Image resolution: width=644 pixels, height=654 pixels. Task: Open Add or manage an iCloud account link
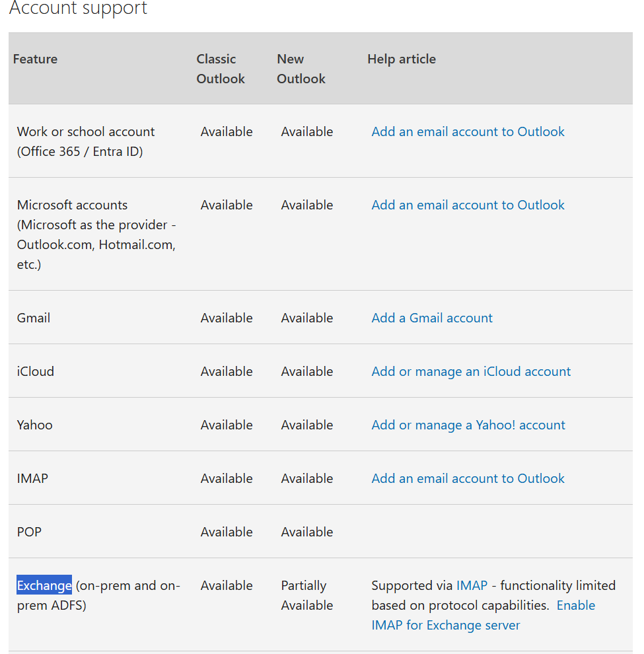point(471,371)
